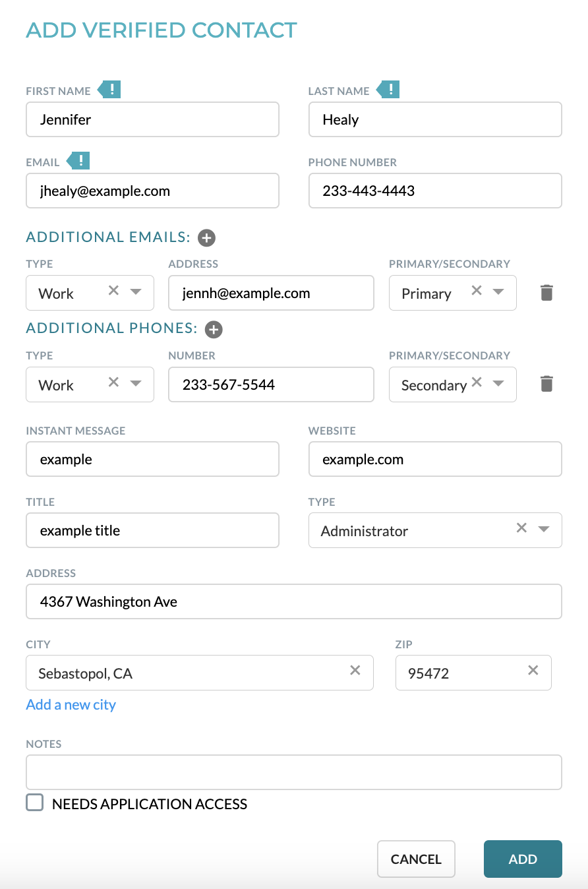The width and height of the screenshot is (588, 889).
Task: Click the additional phone number 233-567-5544 field
Action: 271,384
